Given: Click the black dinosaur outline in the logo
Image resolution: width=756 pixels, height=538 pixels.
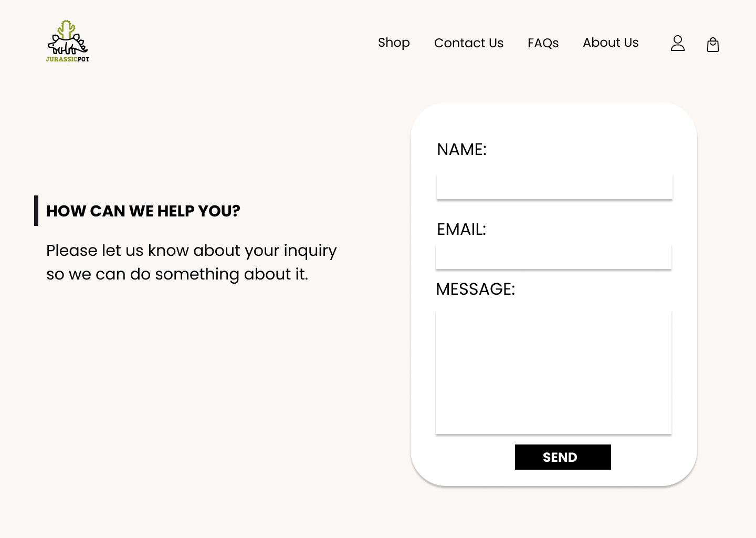Looking at the screenshot, I should click(x=68, y=46).
